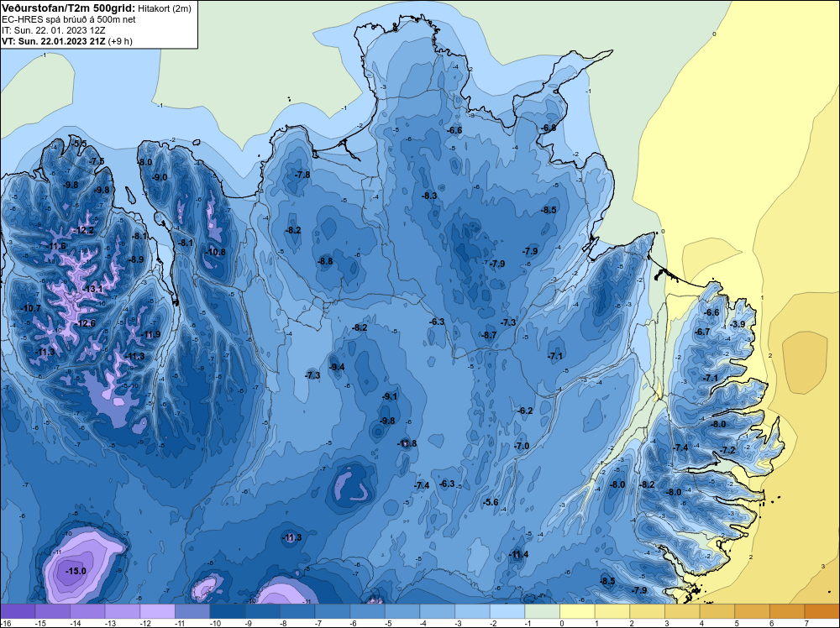Click the -3.9 temperature value

click(x=738, y=324)
